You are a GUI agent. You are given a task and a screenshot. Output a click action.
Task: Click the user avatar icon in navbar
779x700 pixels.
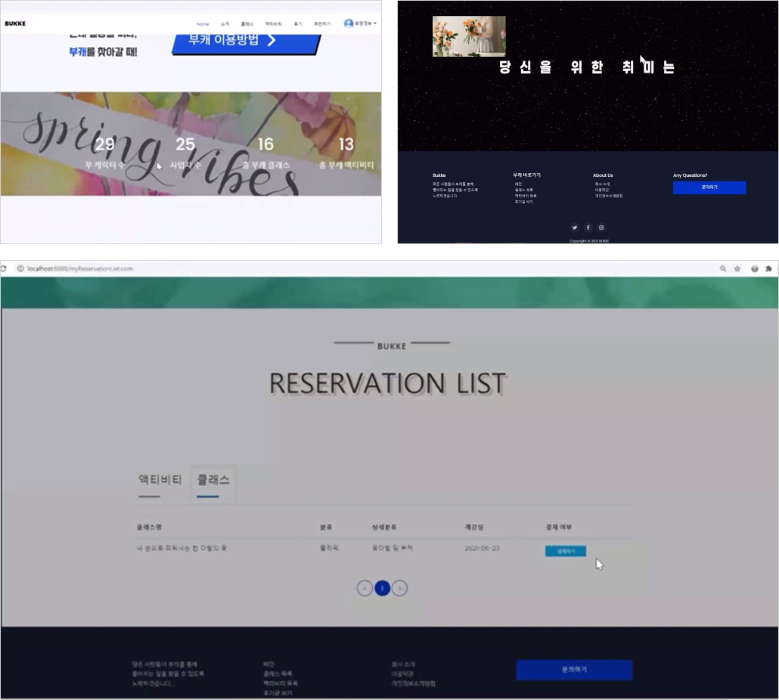pos(348,23)
